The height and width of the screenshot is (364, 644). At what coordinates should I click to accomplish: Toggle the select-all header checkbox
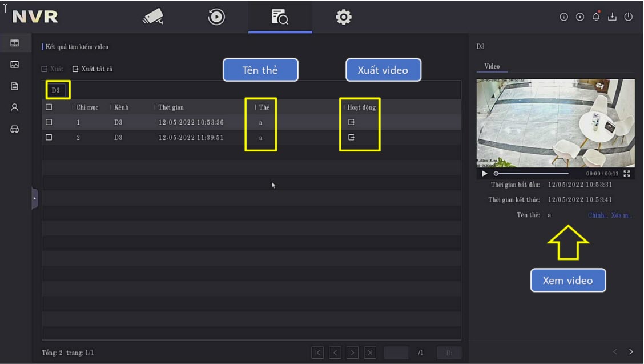[49, 107]
